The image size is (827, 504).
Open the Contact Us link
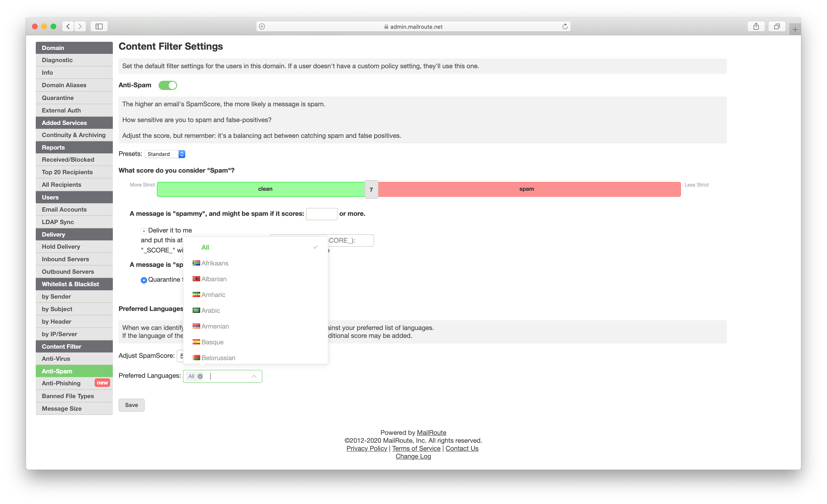(x=462, y=448)
